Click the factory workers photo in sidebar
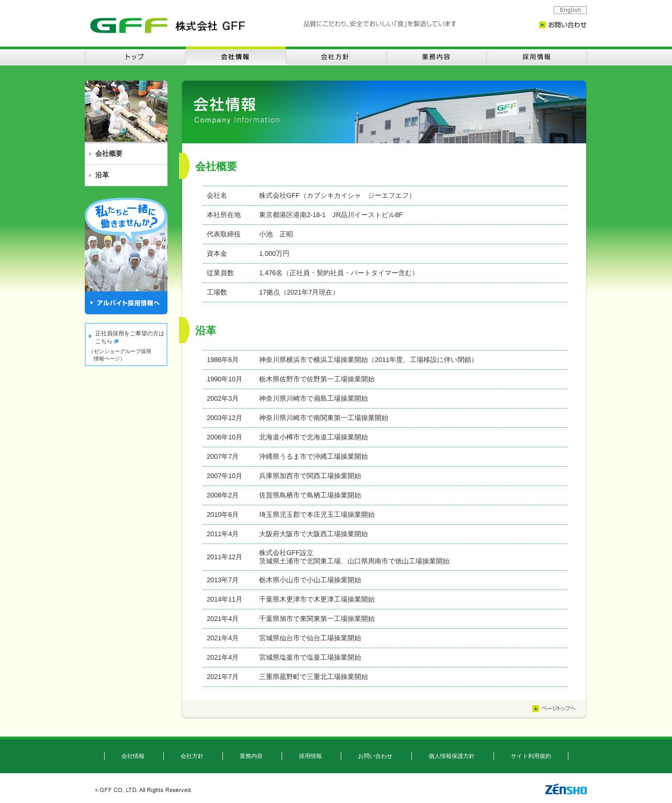672x803 pixels. click(x=126, y=111)
